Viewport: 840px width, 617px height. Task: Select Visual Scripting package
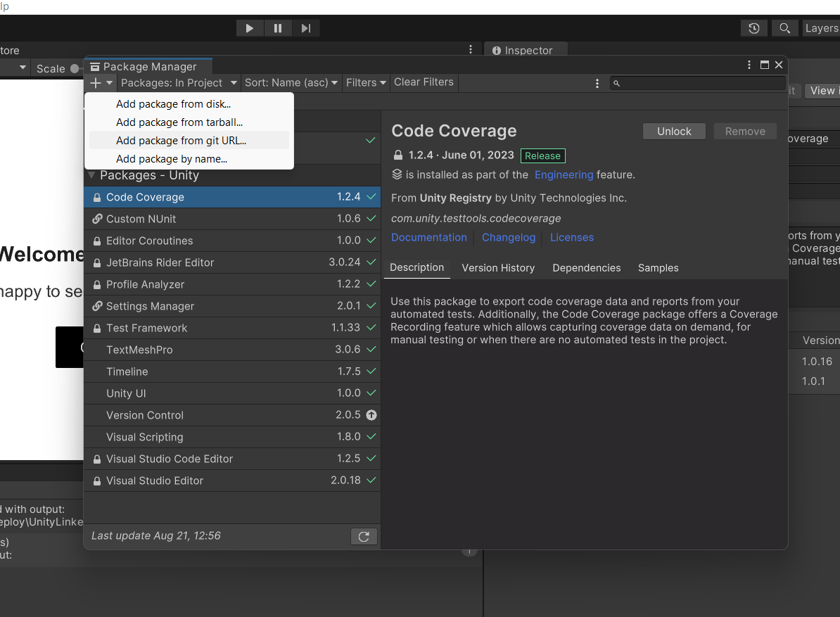coord(232,437)
